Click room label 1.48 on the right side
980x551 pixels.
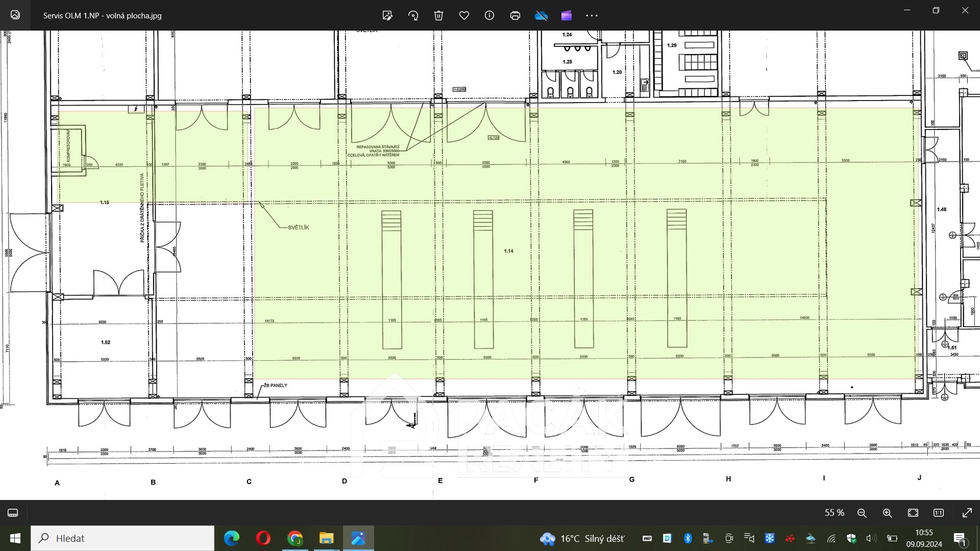942,209
